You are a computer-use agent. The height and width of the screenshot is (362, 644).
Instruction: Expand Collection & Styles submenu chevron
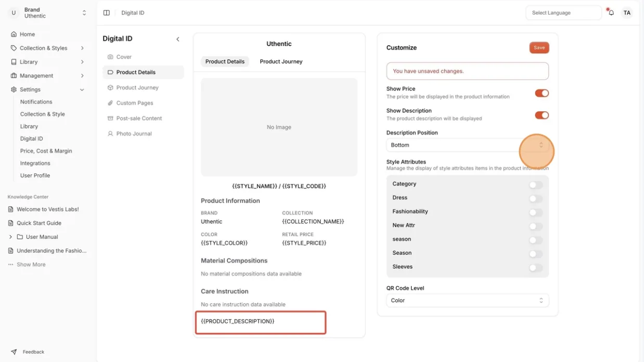82,48
